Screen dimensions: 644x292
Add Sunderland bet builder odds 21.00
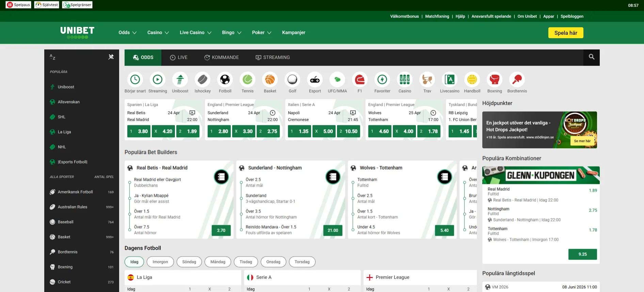coord(333,230)
